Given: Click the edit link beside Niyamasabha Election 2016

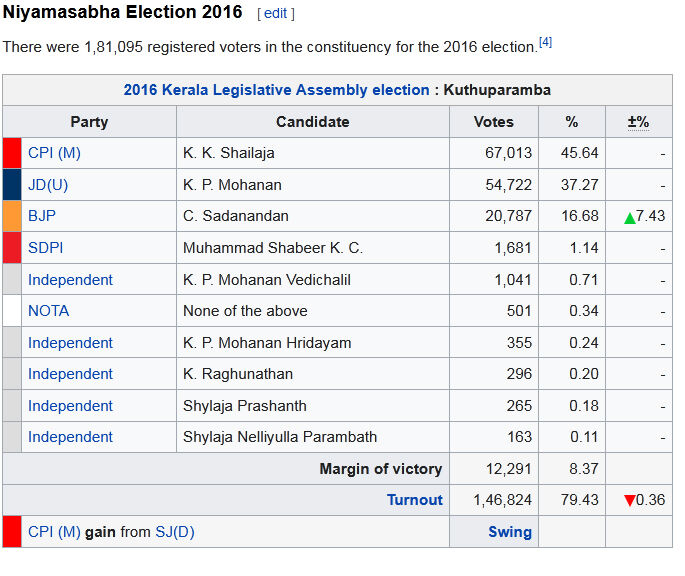Looking at the screenshot, I should tap(276, 14).
